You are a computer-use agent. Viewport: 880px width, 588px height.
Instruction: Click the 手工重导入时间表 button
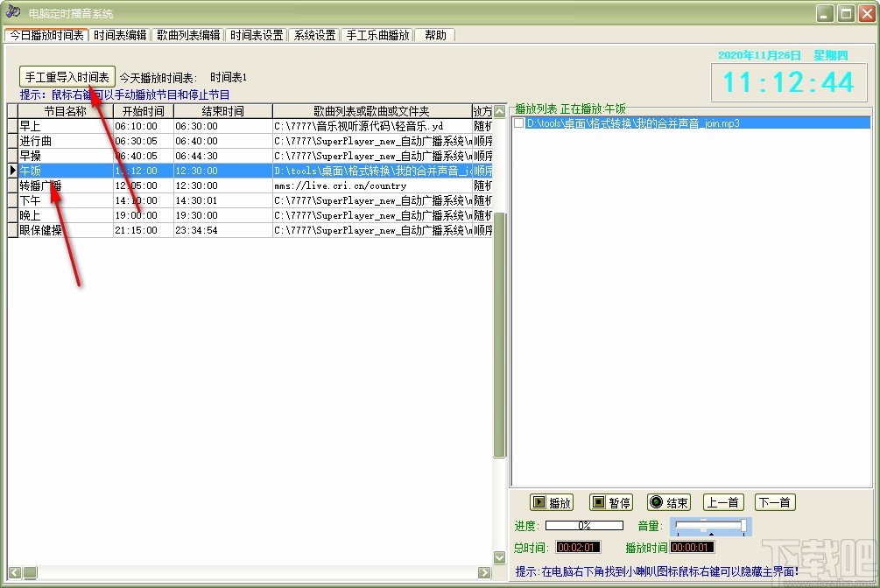[x=67, y=76]
